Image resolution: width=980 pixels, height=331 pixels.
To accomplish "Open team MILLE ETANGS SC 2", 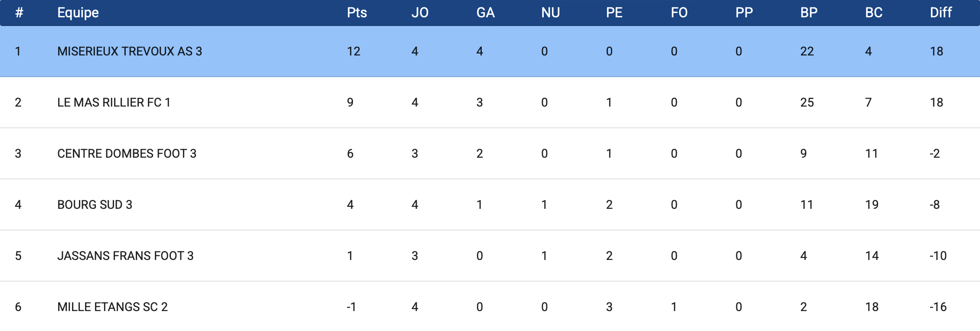I will 112,307.
